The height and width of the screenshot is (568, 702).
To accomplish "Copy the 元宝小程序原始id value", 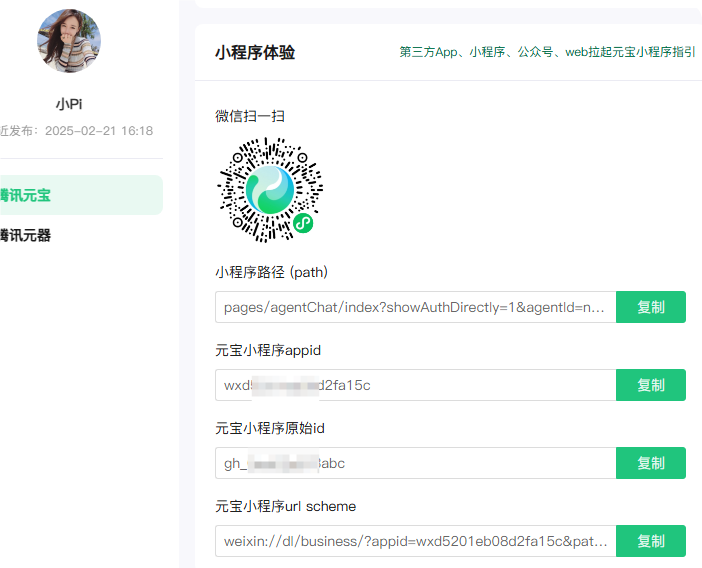I will pos(650,463).
